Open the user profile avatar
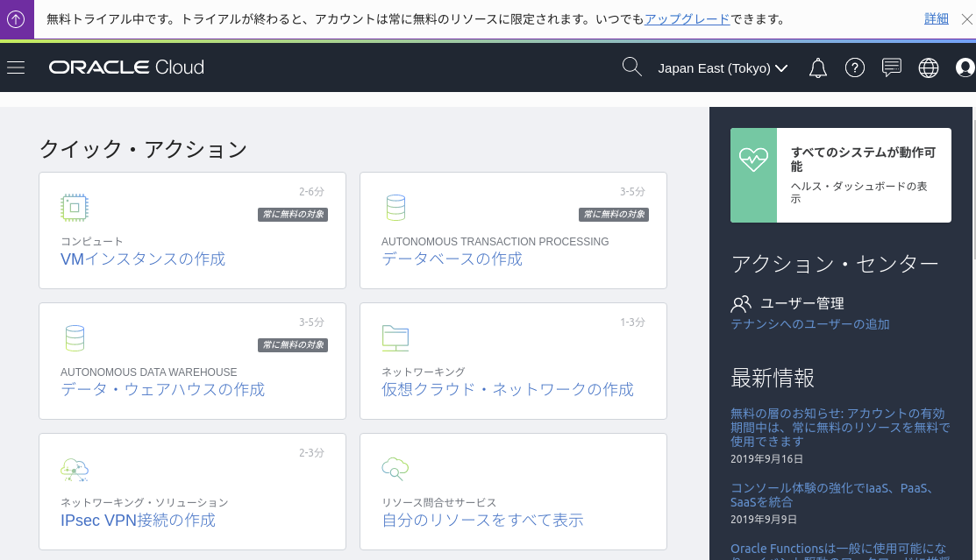 coord(965,67)
